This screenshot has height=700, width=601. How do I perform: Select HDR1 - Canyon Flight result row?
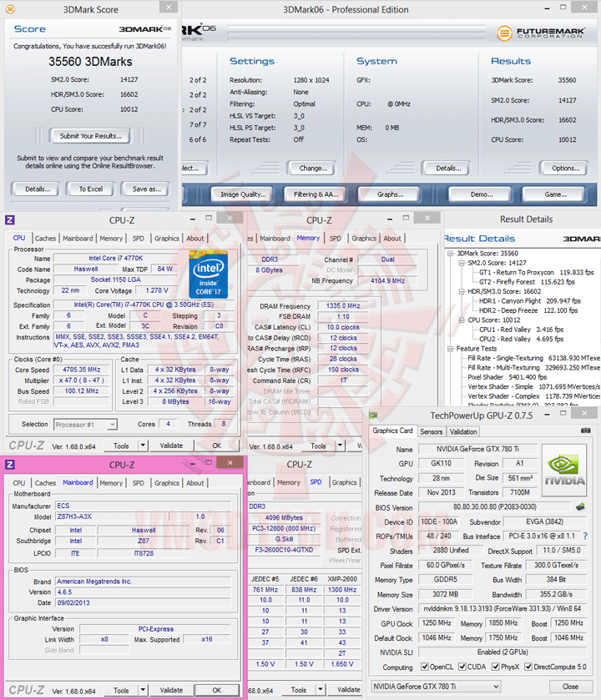point(530,301)
